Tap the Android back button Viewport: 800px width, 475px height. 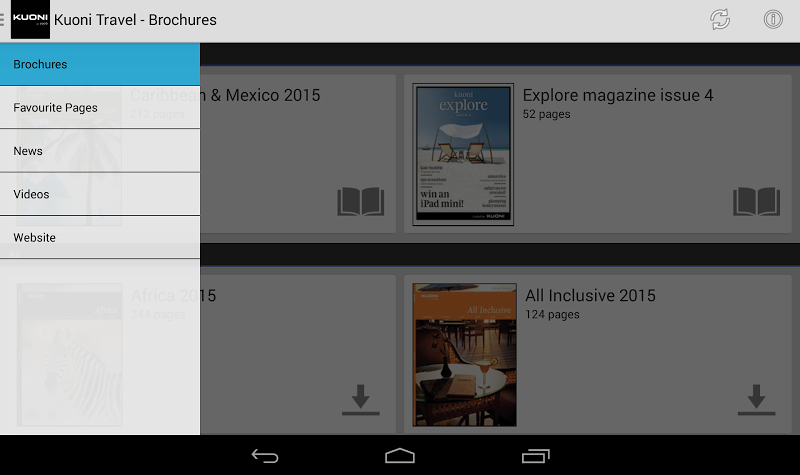[x=265, y=456]
